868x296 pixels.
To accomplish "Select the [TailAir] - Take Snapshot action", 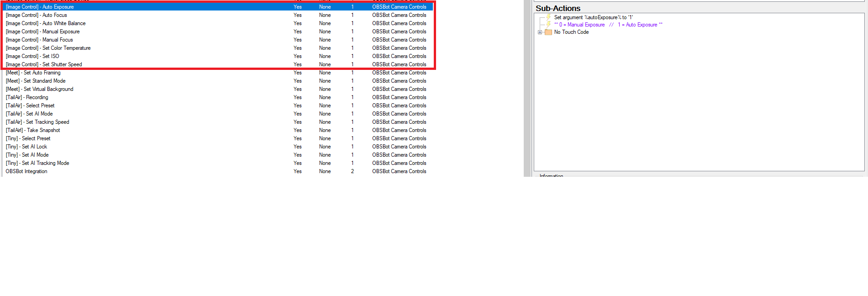I will 33,131.
